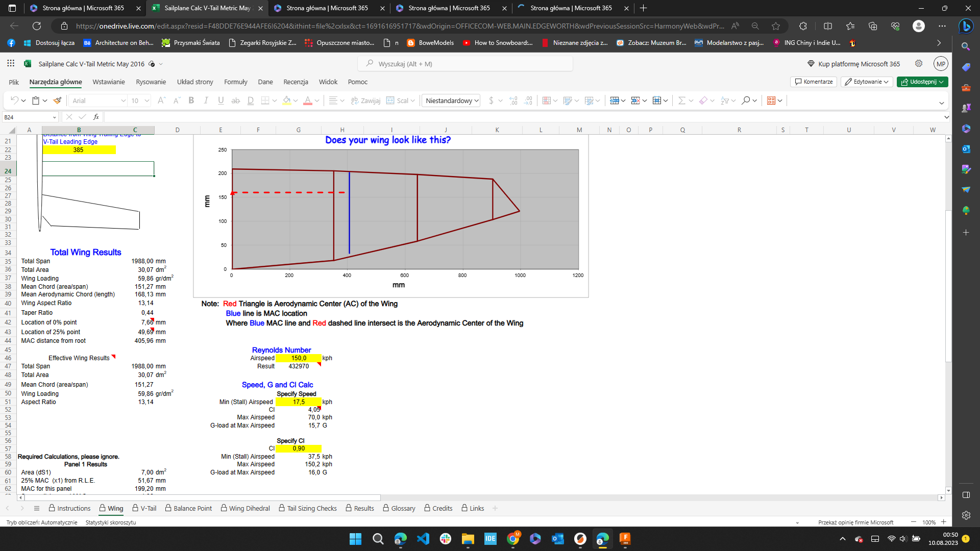Click the AutoSum sigma icon
The width and height of the screenshot is (980, 551).
pos(681,101)
